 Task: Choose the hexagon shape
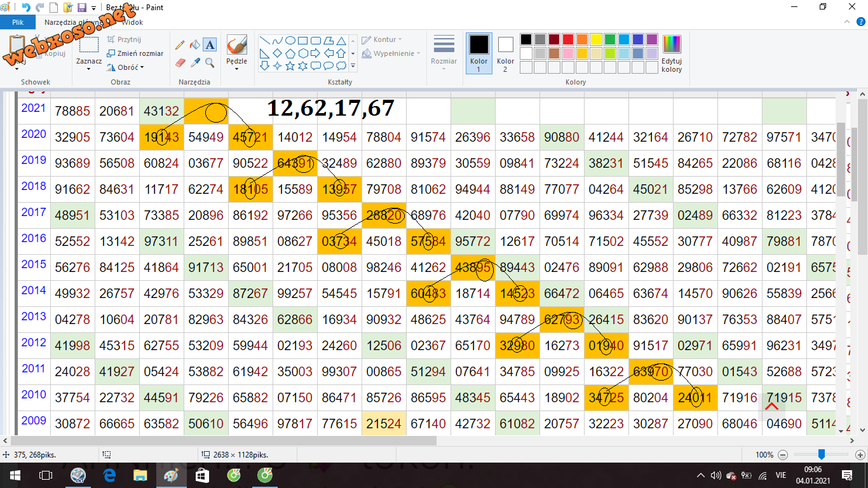pos(302,53)
